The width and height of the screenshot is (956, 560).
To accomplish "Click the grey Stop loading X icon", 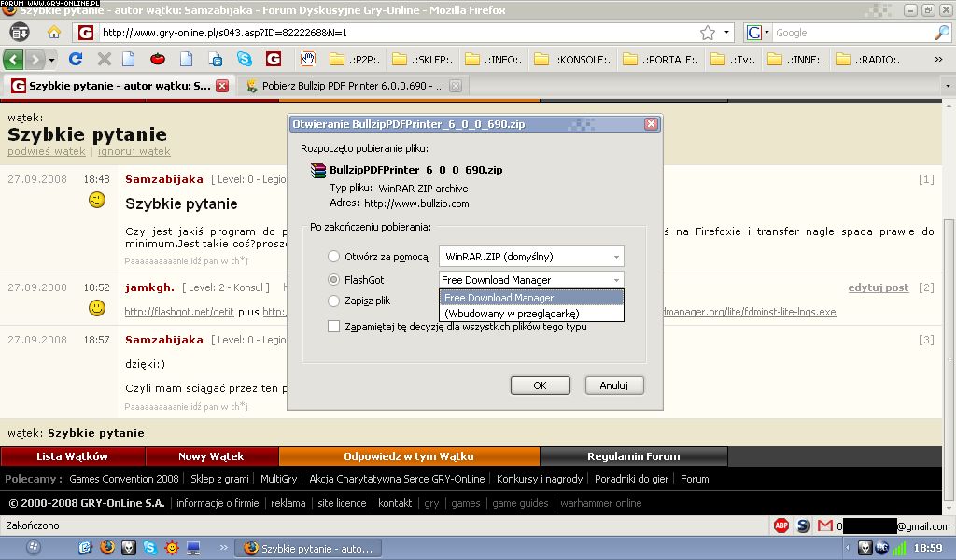I will (x=105, y=59).
